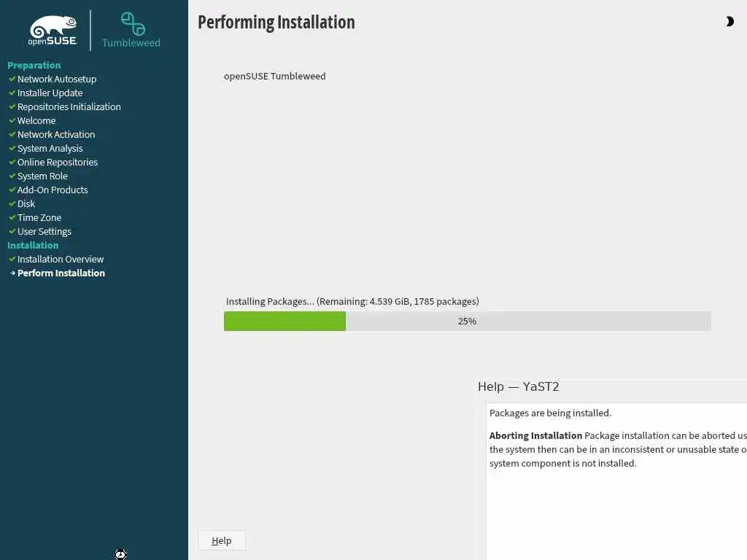Select the Welcome step
Screen dimensions: 747x560
click(36, 120)
